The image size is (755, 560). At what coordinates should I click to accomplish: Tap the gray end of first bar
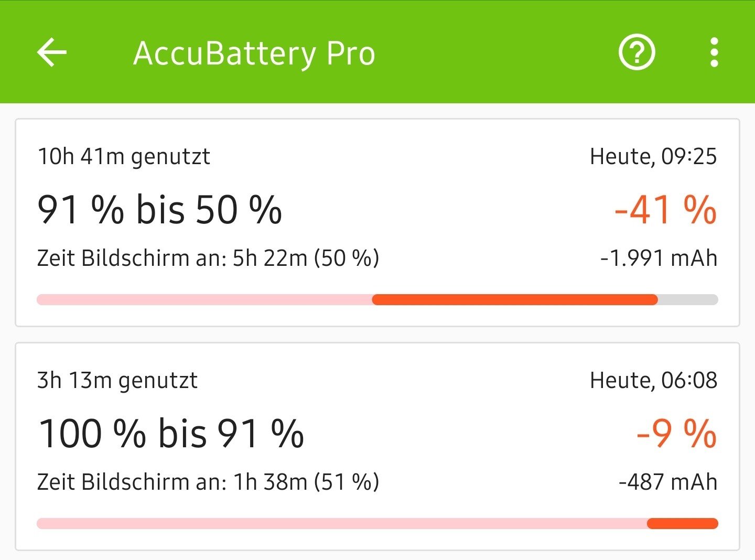coord(687,300)
